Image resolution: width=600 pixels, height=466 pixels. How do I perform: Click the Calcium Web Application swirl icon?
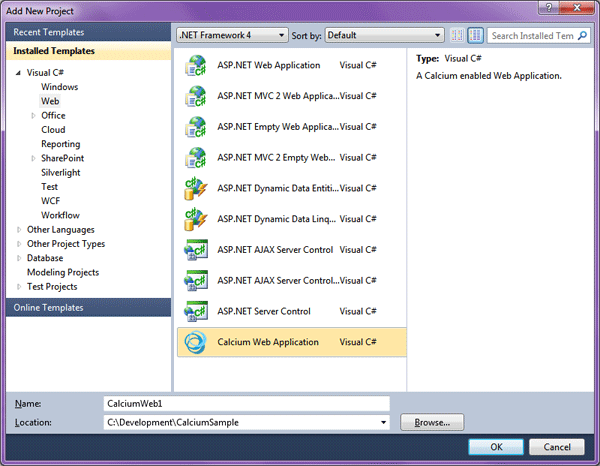point(196,342)
